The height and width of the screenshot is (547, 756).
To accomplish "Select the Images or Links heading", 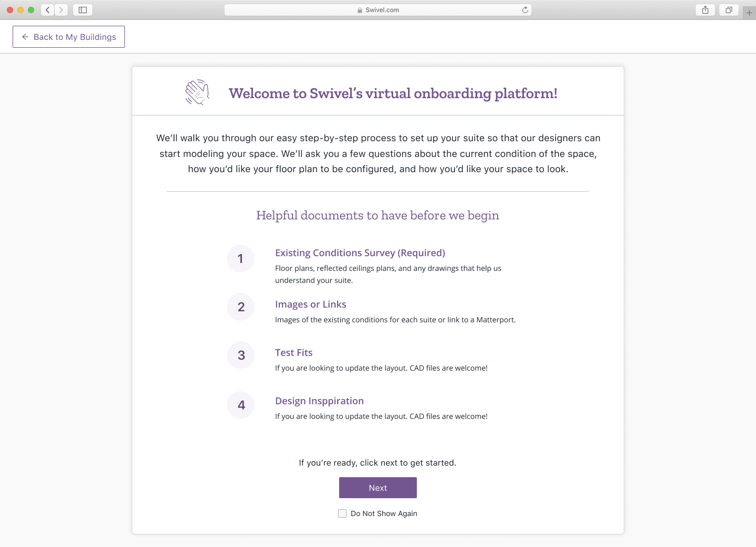I will tap(311, 304).
